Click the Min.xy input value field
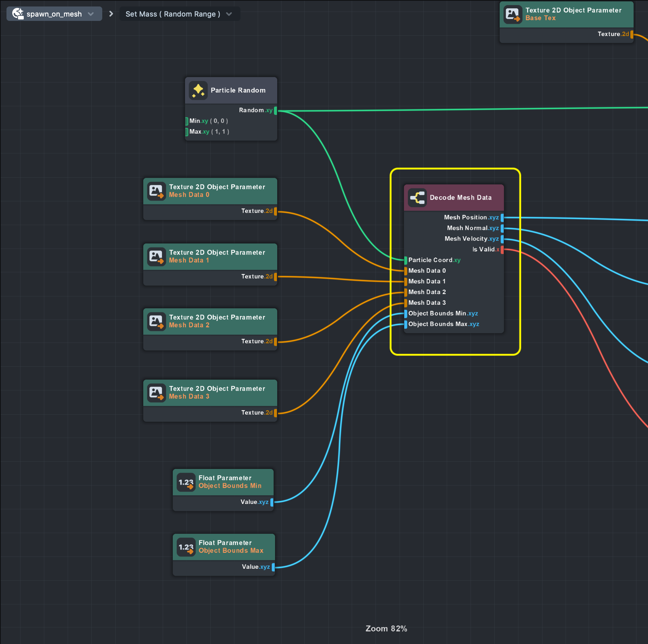 (219, 121)
